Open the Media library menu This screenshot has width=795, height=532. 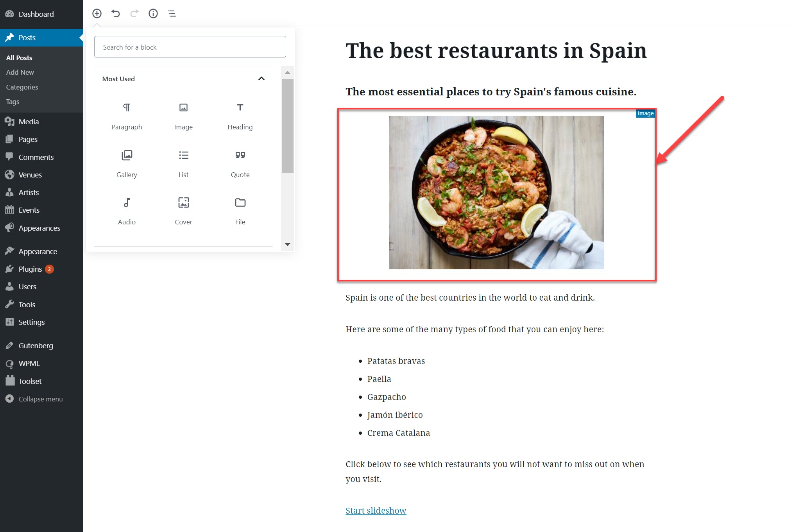tap(41, 122)
